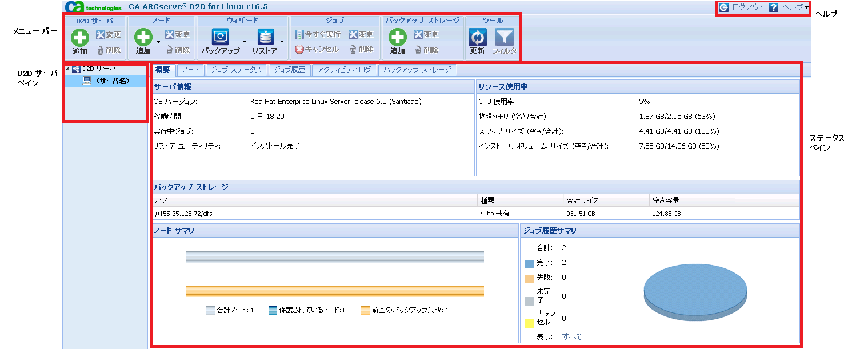
Task: Open the ジョブ履歴 tab
Action: [x=289, y=70]
